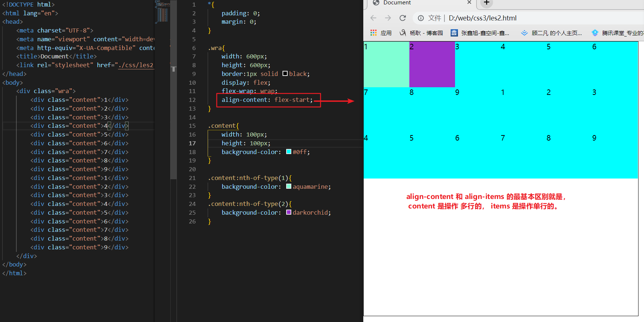Viewport: 644px width, 322px height.
Task: Open a new browser tab with plus button
Action: tap(486, 3)
